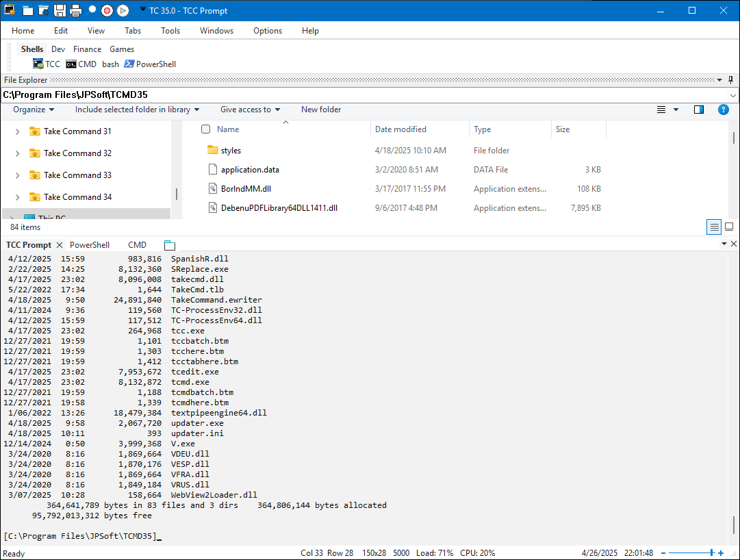740x560 pixels.
Task: Switch to the Dev toolbar tab
Action: coord(58,49)
